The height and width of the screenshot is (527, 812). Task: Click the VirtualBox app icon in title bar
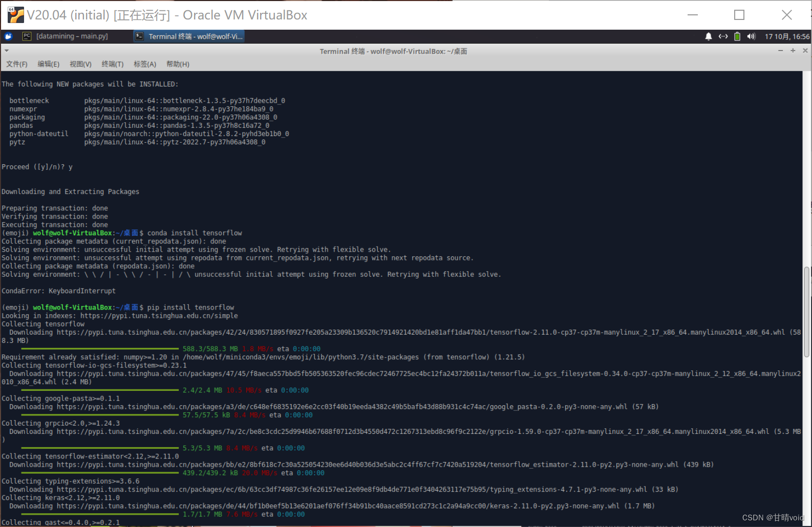pos(16,15)
